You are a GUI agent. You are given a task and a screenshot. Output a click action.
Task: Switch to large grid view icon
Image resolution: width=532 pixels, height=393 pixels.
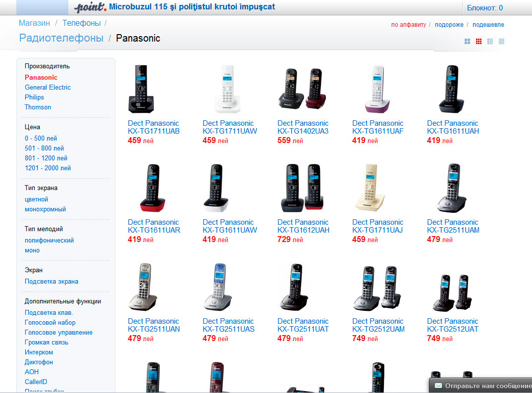click(467, 42)
